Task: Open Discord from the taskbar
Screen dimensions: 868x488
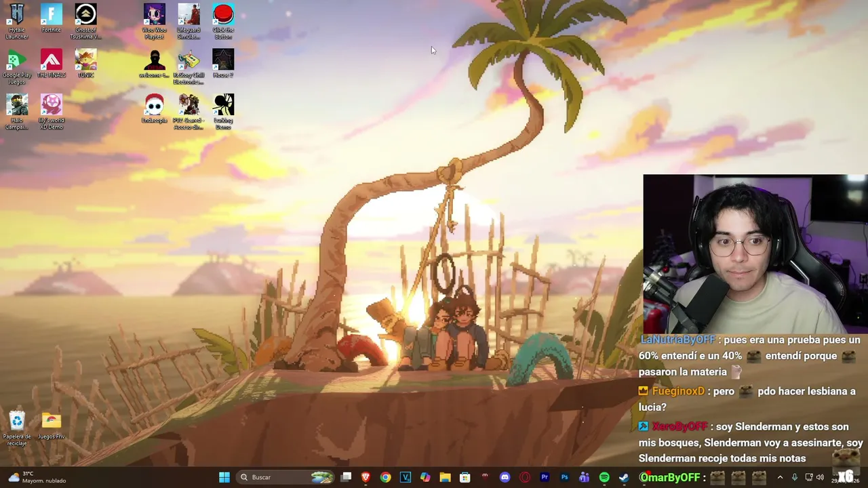Action: (505, 477)
